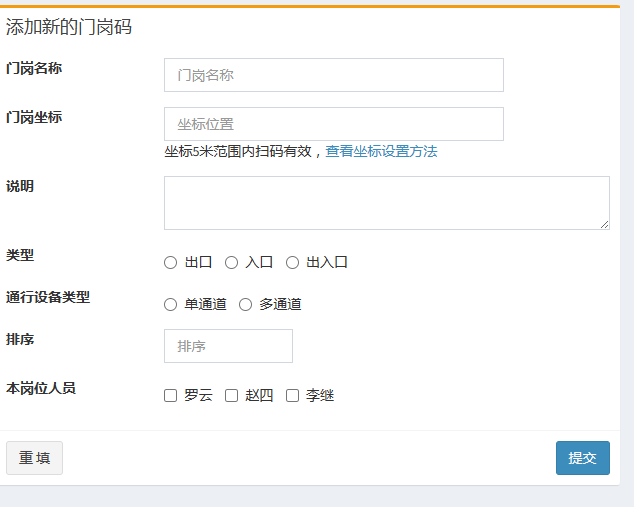Pick the 单通道 device type

coord(171,305)
